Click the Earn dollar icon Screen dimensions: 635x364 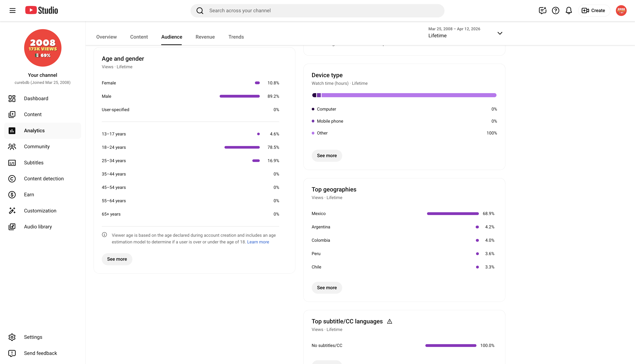click(x=12, y=195)
